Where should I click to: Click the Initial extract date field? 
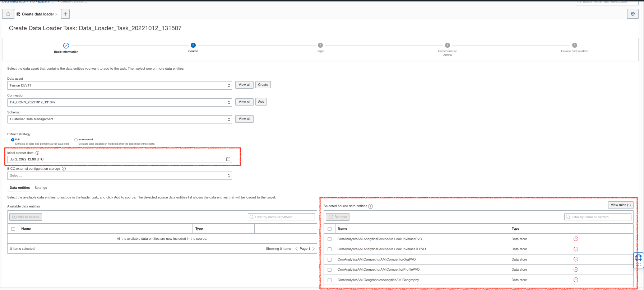pos(120,159)
